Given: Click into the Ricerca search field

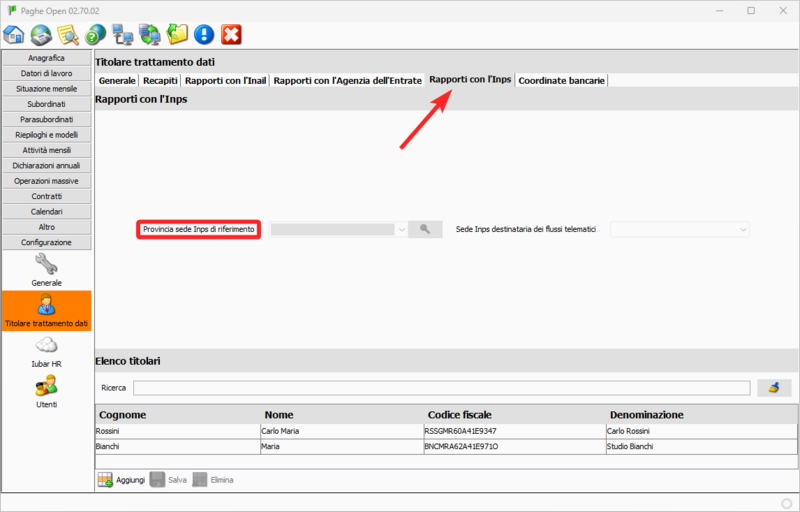Looking at the screenshot, I should point(440,388).
